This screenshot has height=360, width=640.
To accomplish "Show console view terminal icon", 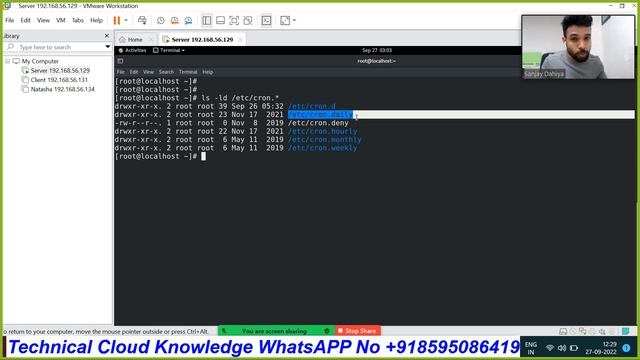I will pos(266,20).
